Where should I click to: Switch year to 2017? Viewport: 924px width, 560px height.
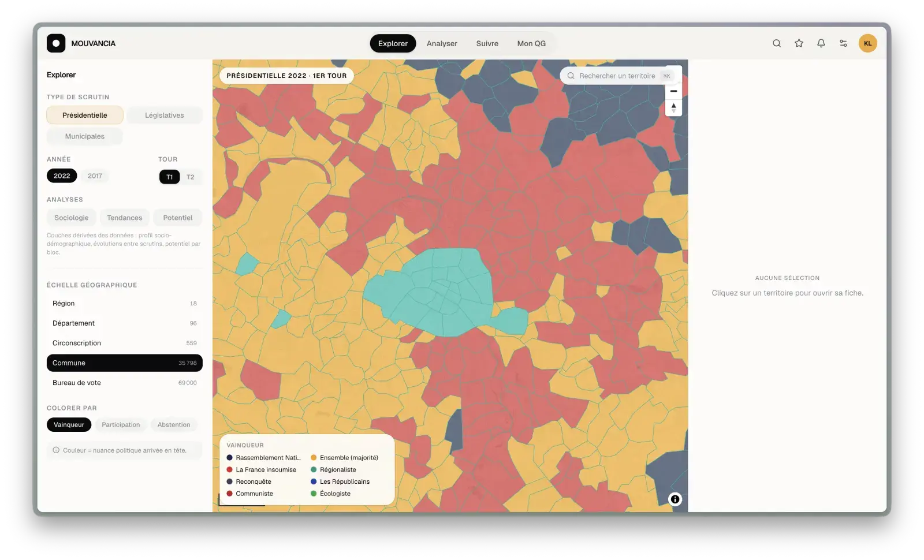click(95, 176)
